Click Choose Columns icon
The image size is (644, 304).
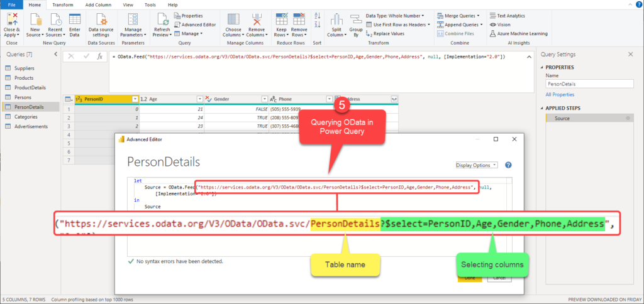coord(234,19)
